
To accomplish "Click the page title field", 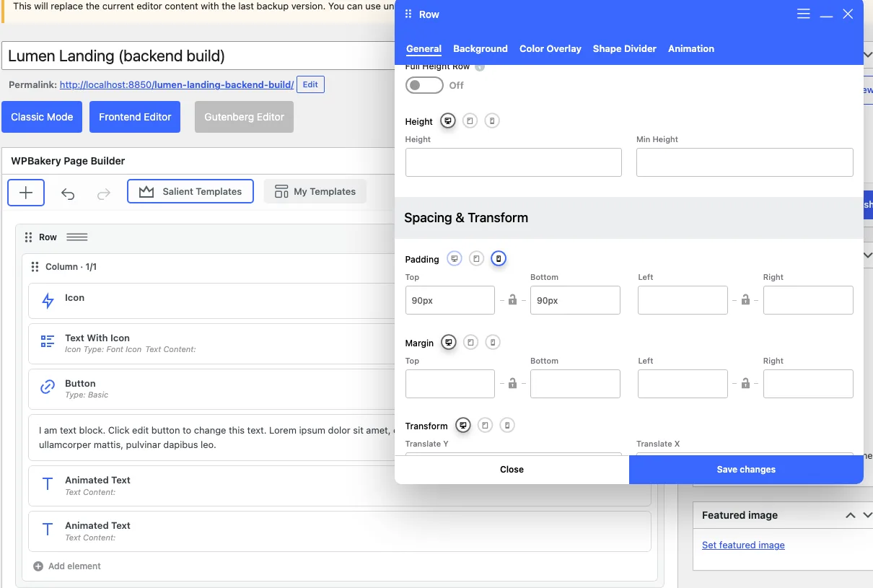I will pos(198,56).
